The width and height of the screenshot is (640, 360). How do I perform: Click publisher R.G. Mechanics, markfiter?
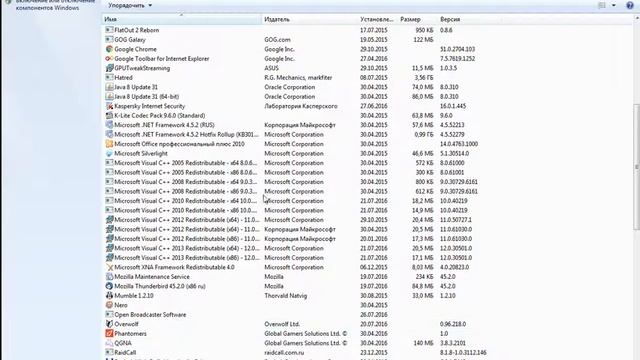click(298, 78)
